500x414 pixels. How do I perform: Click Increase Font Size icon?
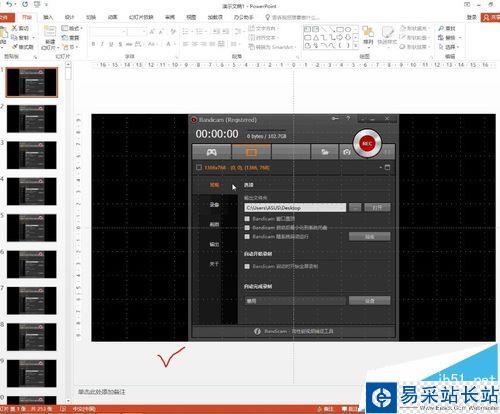152,32
